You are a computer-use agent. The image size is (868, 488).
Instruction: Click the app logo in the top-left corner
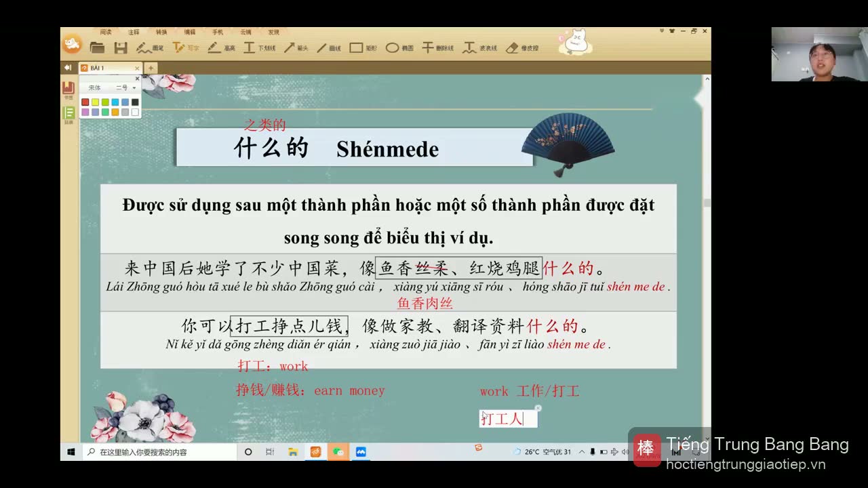(x=72, y=44)
